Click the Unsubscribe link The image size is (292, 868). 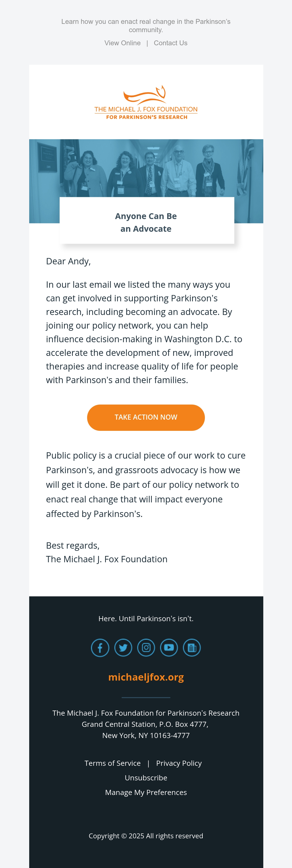click(146, 777)
